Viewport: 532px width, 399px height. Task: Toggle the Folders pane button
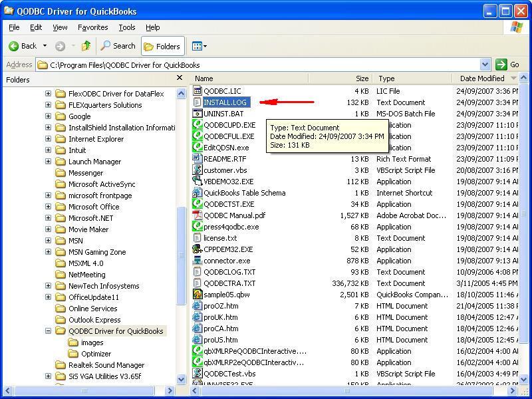coord(162,46)
